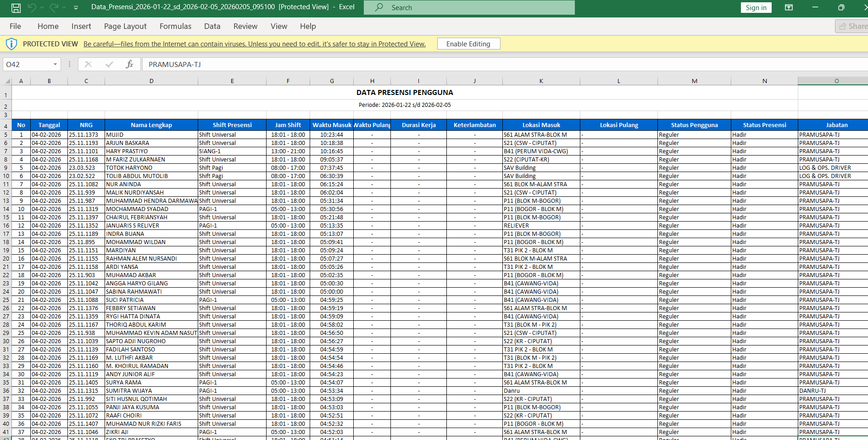
Task: Click the Select All corner triangle
Action: 7,81
